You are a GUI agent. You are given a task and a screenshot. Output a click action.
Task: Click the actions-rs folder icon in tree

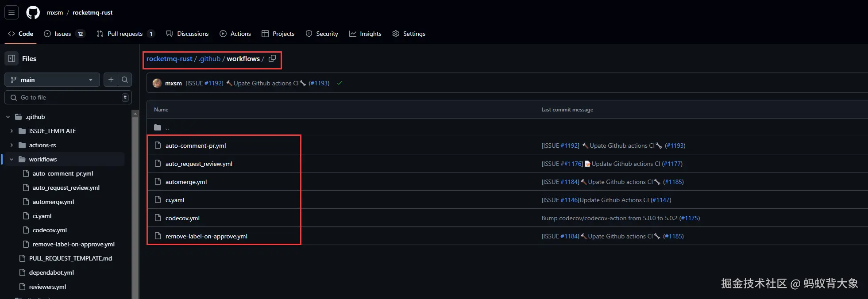pyautogui.click(x=22, y=145)
